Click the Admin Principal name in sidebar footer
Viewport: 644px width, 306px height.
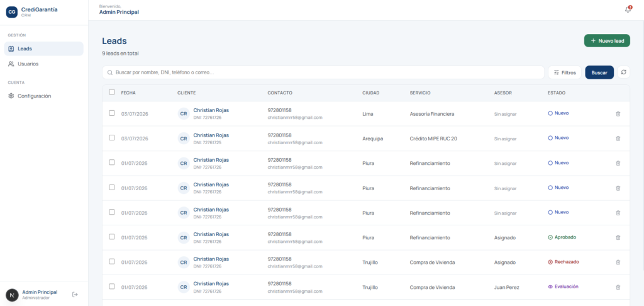[x=40, y=292]
